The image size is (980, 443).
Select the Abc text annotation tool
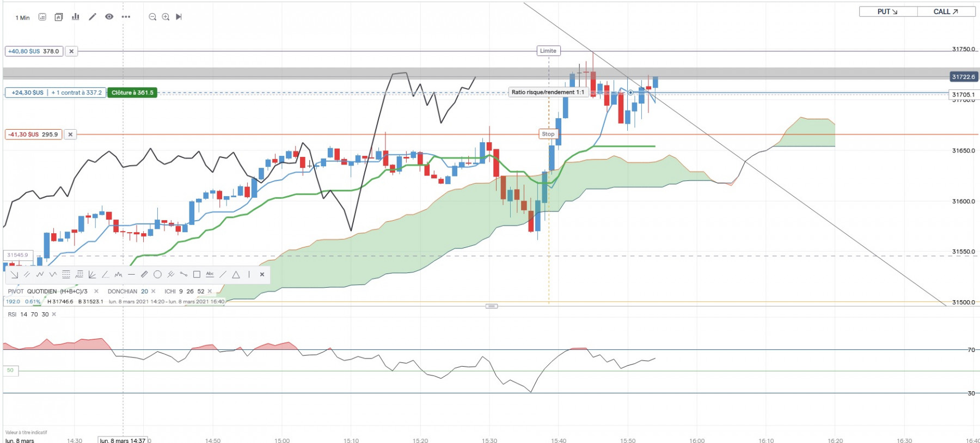point(210,275)
